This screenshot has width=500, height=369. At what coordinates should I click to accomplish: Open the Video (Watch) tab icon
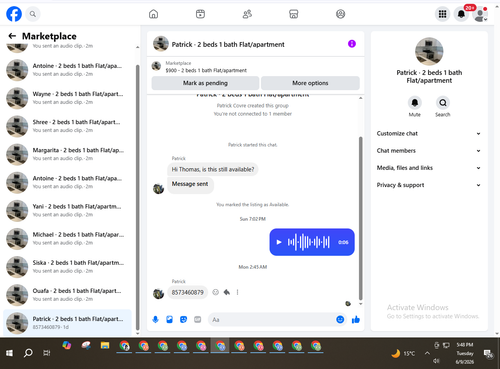tap(200, 14)
